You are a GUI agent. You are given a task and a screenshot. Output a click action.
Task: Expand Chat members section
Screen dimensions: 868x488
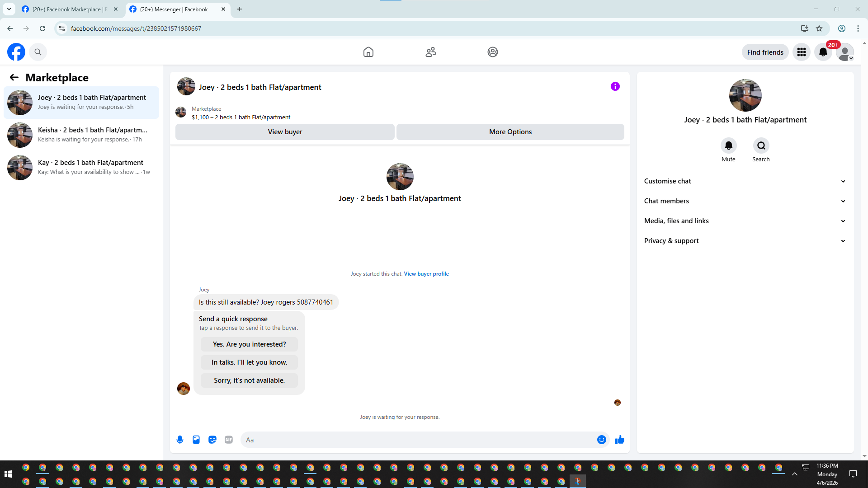coord(745,201)
